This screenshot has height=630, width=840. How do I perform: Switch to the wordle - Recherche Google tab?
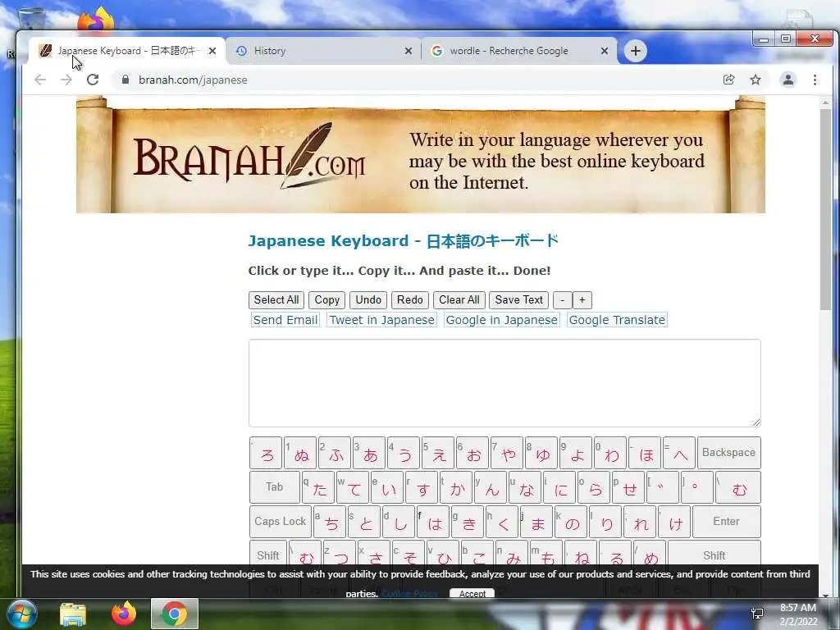coord(518,51)
